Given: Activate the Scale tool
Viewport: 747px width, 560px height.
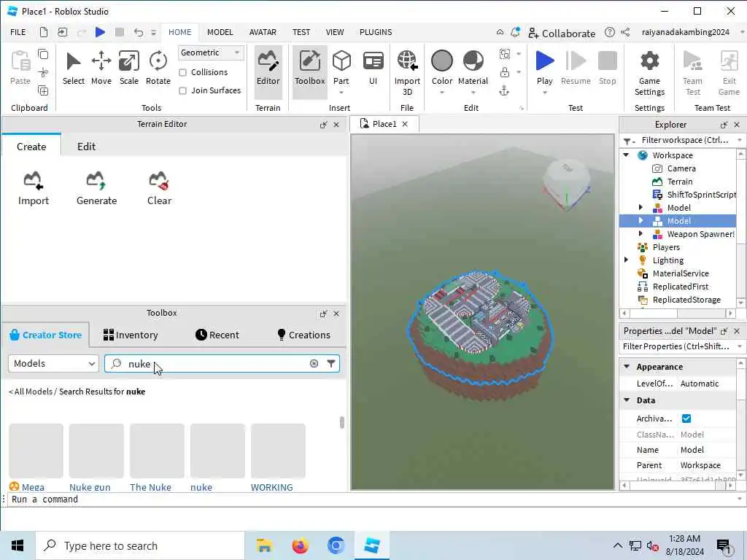Looking at the screenshot, I should (x=128, y=69).
